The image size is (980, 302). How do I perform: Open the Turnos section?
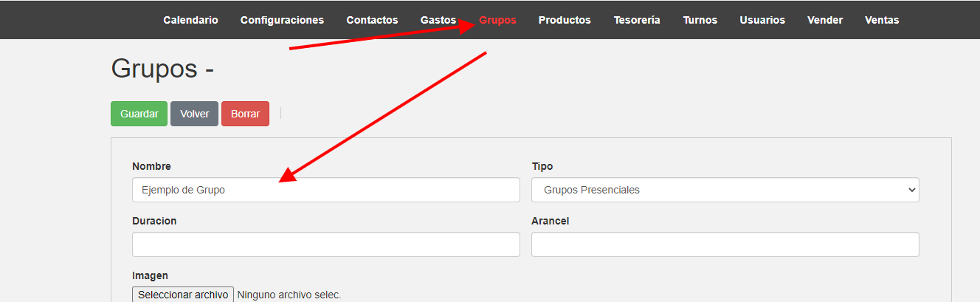700,20
